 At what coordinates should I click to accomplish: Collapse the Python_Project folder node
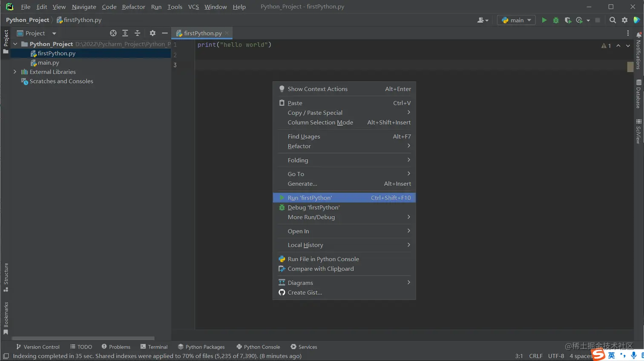[x=15, y=44]
